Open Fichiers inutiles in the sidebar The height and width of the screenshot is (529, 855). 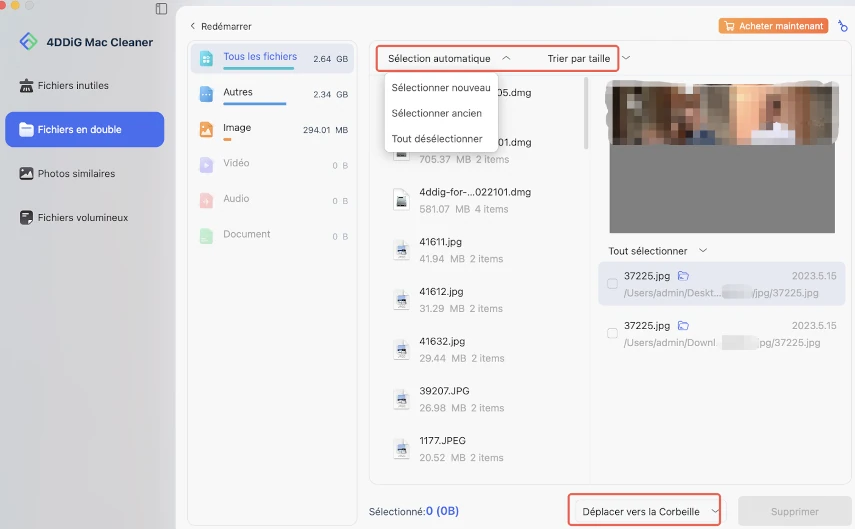(x=85, y=86)
